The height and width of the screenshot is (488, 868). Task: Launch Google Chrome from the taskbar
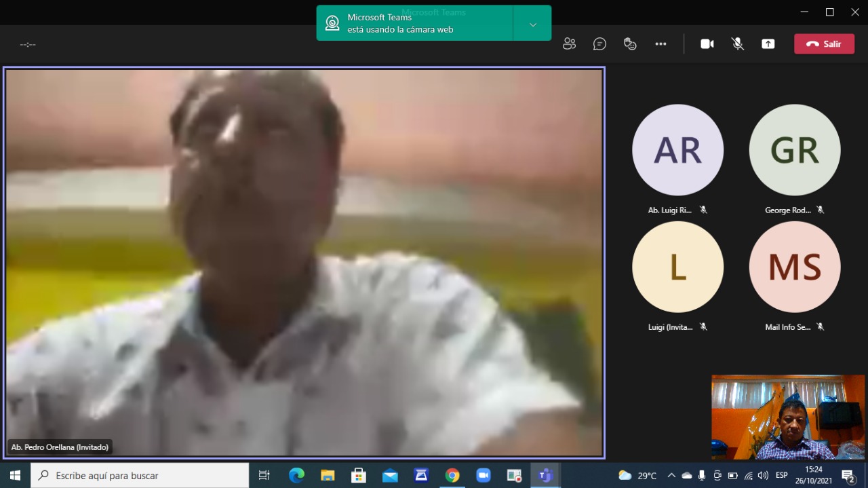pyautogui.click(x=452, y=476)
